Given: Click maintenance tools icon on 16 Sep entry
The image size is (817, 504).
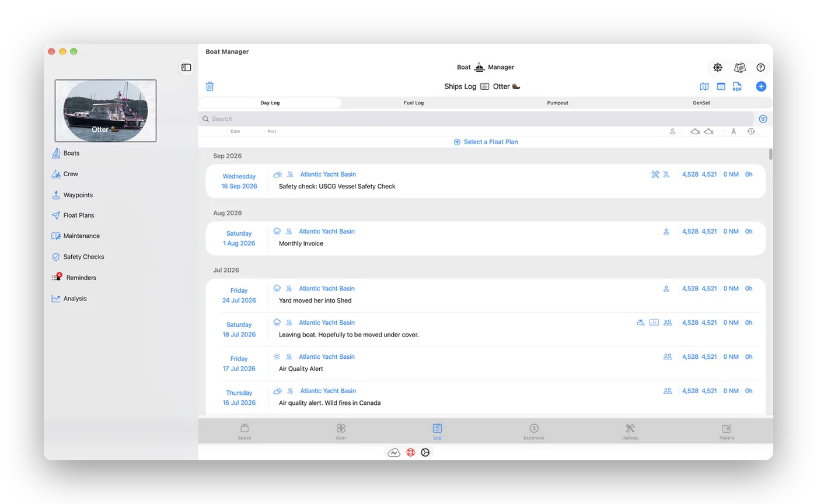Looking at the screenshot, I should [x=655, y=174].
